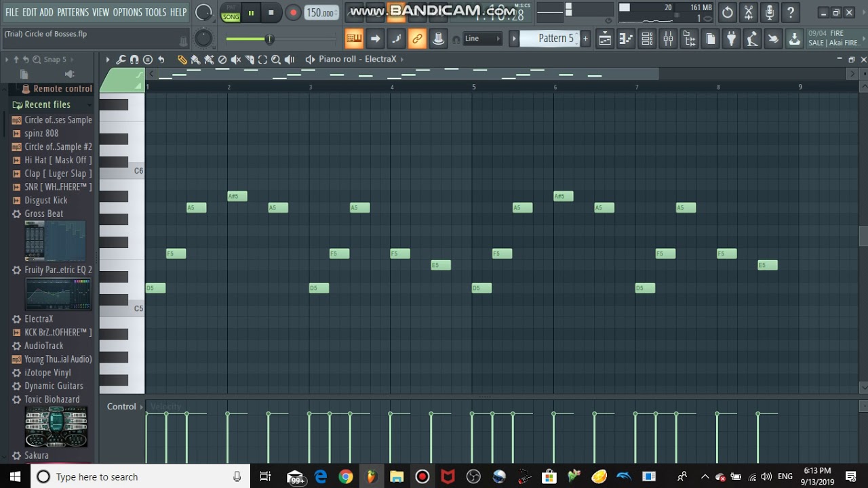Open the Control lane selector arrow
This screenshot has width=868, height=488.
(142, 407)
